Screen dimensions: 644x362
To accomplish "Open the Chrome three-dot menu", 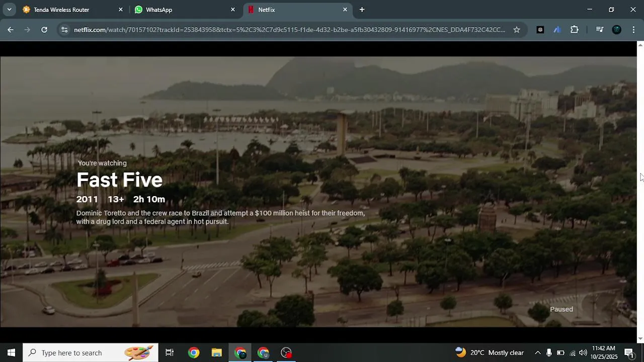I will click(x=633, y=30).
